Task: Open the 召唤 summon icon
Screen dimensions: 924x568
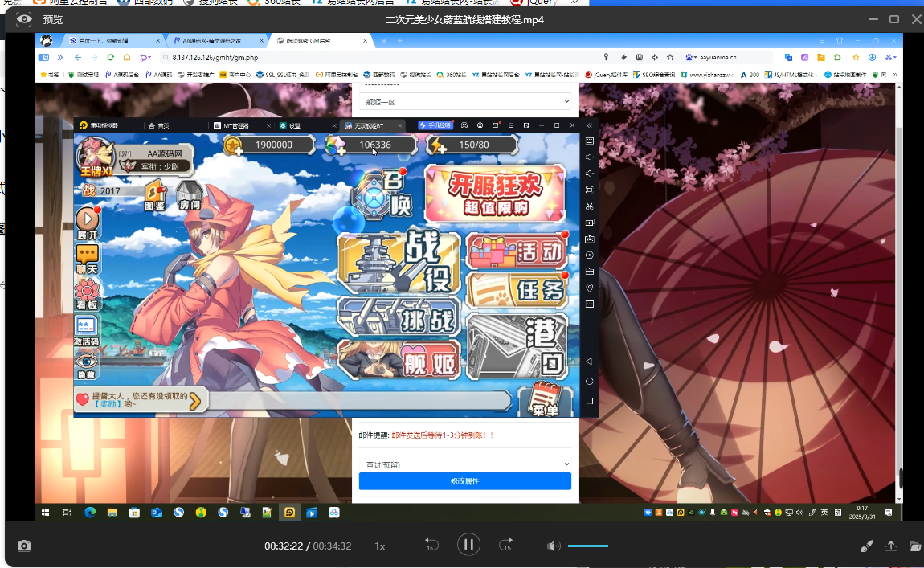Action: (382, 196)
